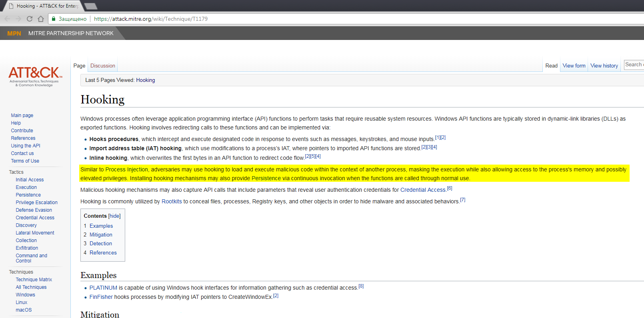Click the browser back arrow
Image resolution: width=644 pixels, height=318 pixels.
point(7,19)
